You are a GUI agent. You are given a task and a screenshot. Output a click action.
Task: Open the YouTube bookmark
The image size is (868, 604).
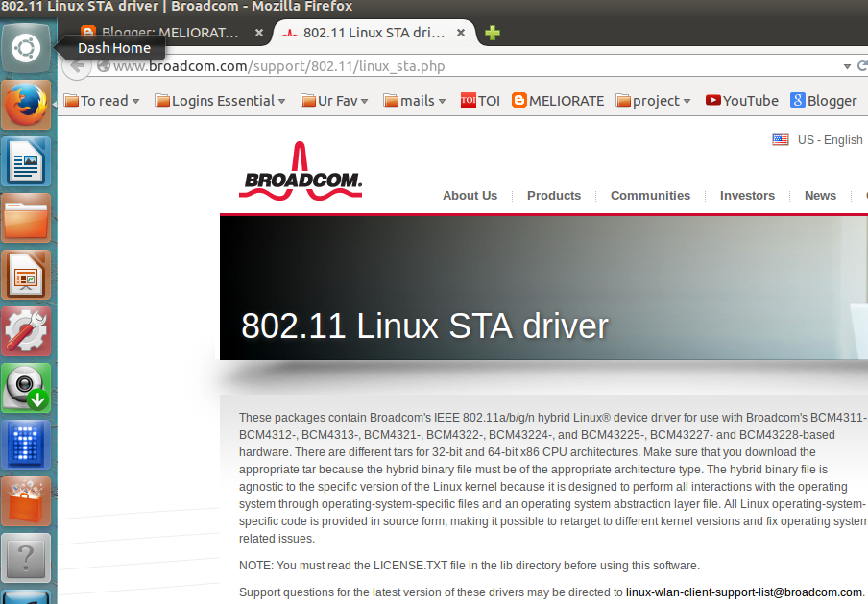click(742, 101)
